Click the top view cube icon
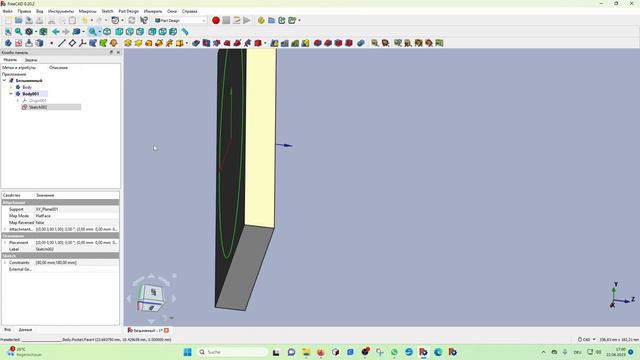640x360 pixels. (130, 31)
